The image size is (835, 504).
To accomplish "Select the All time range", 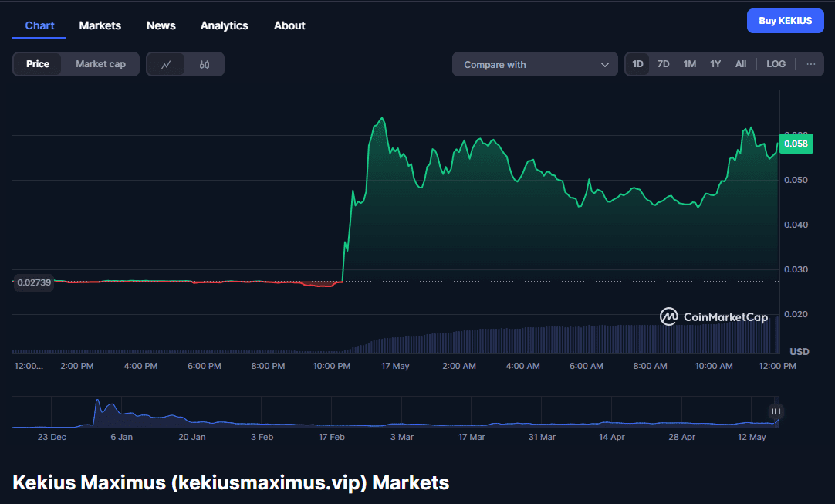I will click(x=741, y=64).
